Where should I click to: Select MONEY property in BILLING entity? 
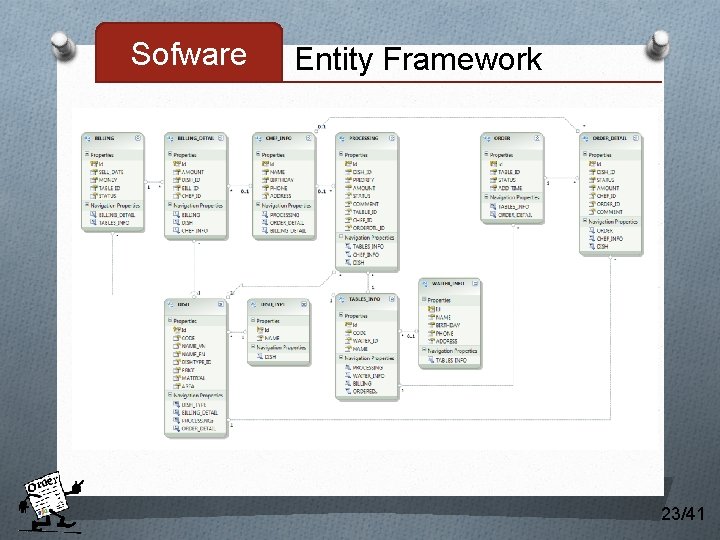[x=108, y=180]
